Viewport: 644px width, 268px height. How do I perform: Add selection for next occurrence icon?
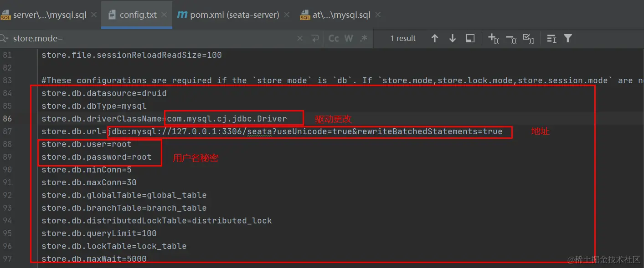[494, 39]
